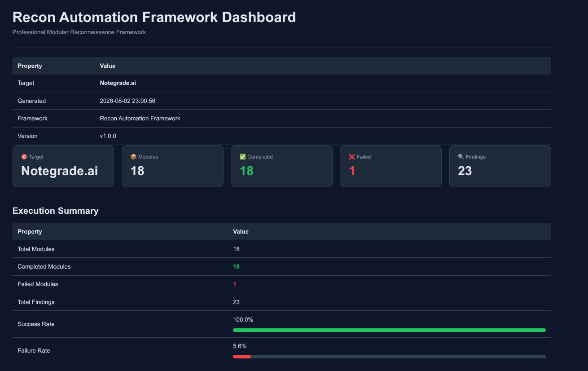Click the large 18 on Modules card
The image size is (588, 371).
point(137,171)
